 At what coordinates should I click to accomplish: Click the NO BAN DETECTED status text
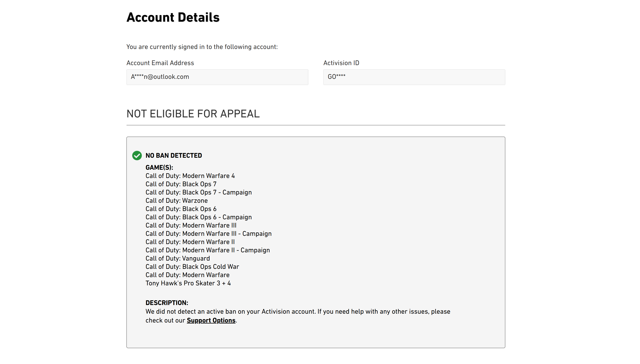[x=174, y=156]
